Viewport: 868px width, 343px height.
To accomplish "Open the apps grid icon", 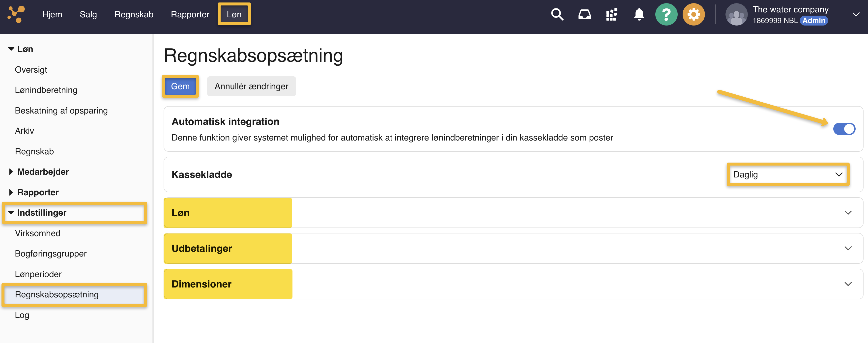I will pyautogui.click(x=611, y=14).
